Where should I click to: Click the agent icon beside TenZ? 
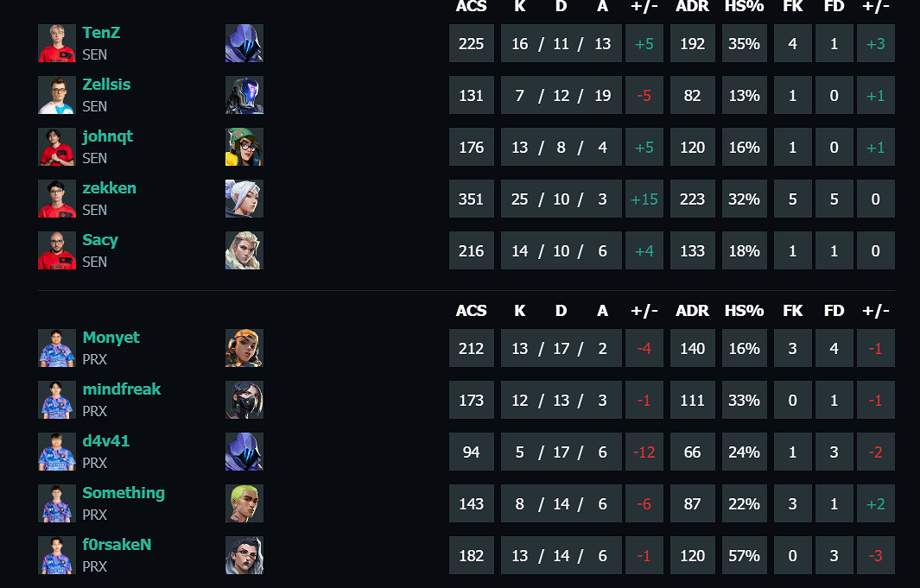(244, 43)
